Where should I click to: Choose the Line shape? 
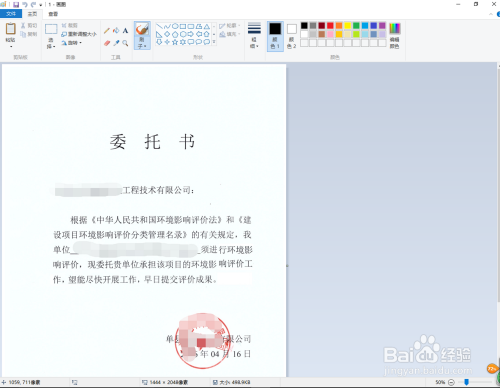pyautogui.click(x=159, y=26)
